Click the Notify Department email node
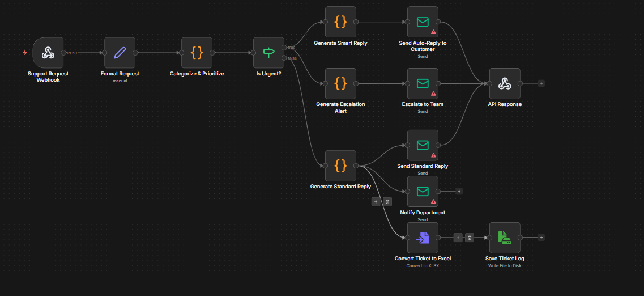644x296 pixels. [423, 191]
